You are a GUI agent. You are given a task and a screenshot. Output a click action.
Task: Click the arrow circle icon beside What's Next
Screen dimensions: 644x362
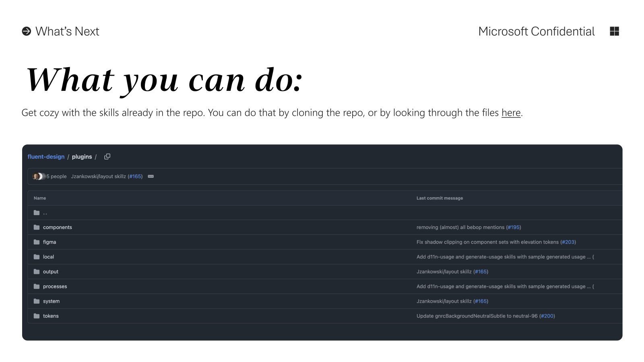(27, 31)
